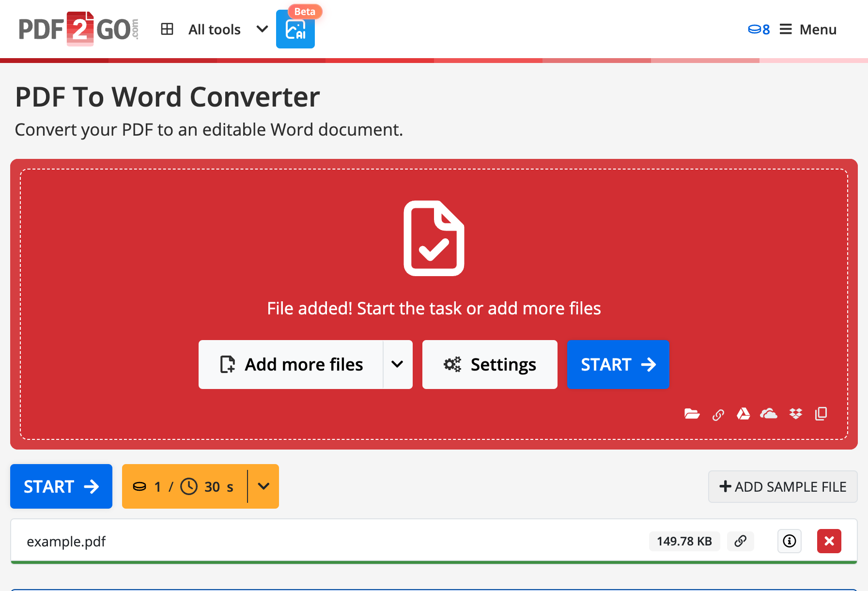The image size is (868, 591).
Task: Paste file from clipboard icon
Action: 821,414
